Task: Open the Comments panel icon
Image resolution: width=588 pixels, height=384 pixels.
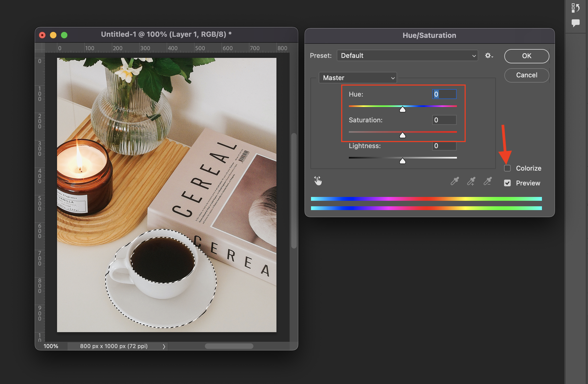Action: (576, 23)
